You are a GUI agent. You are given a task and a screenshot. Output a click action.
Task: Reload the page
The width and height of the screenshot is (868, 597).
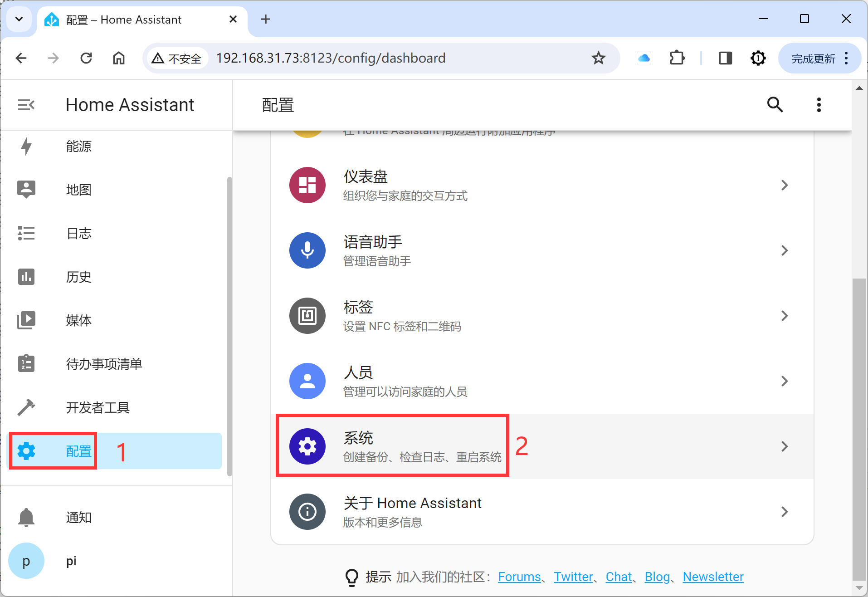(86, 58)
